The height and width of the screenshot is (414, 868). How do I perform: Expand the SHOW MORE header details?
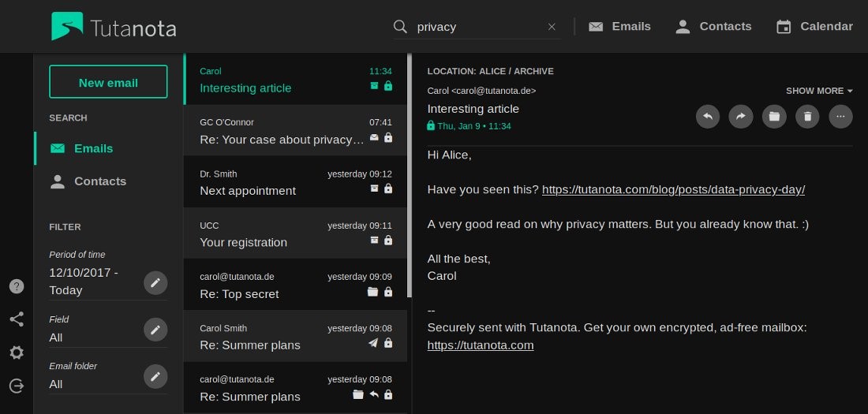pyautogui.click(x=819, y=91)
